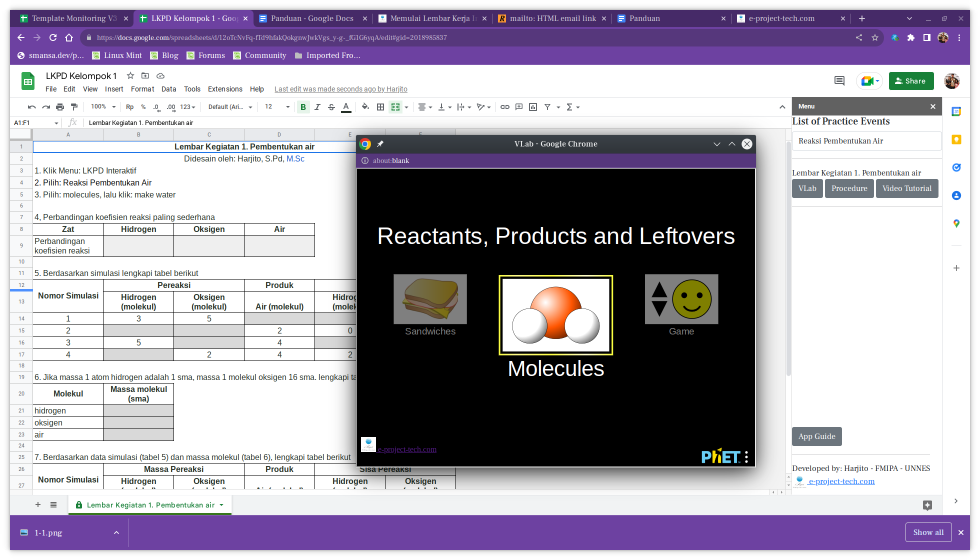Click the Video Tutorial button in panel

[906, 188]
